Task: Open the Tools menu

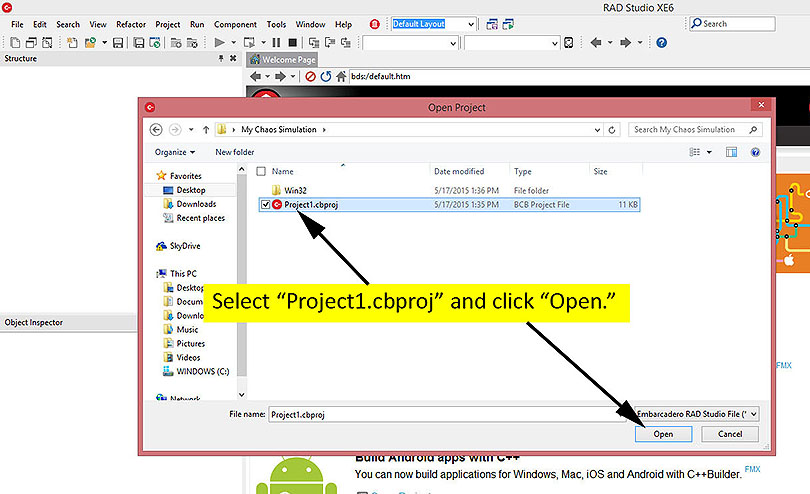Action: (276, 24)
